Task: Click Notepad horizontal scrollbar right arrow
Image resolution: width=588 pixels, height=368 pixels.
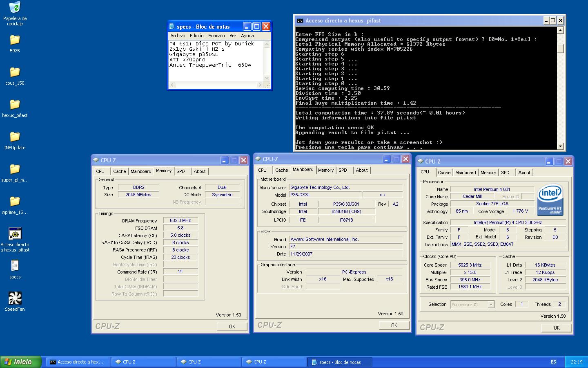Action: click(x=260, y=85)
